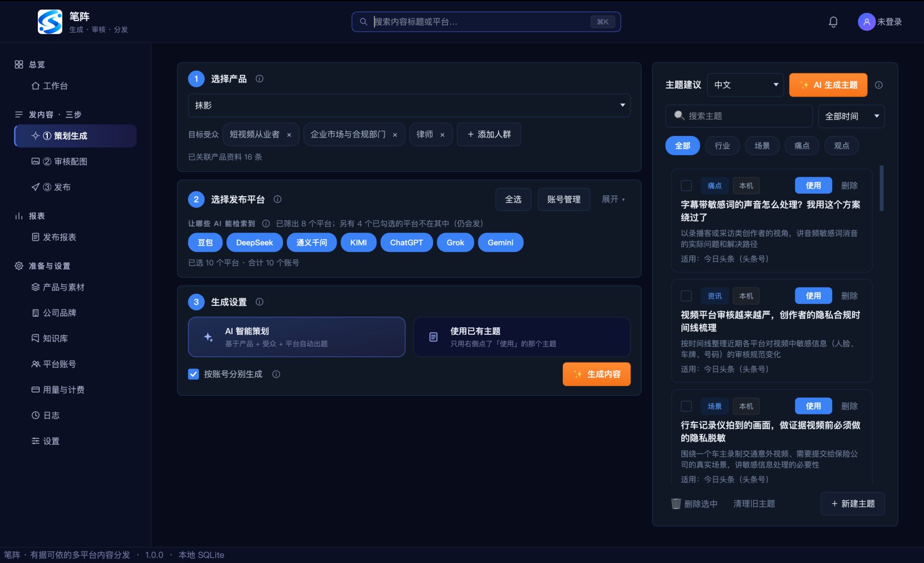Open 产品与素材 page
Screen dimensions: 924x563
(75, 287)
